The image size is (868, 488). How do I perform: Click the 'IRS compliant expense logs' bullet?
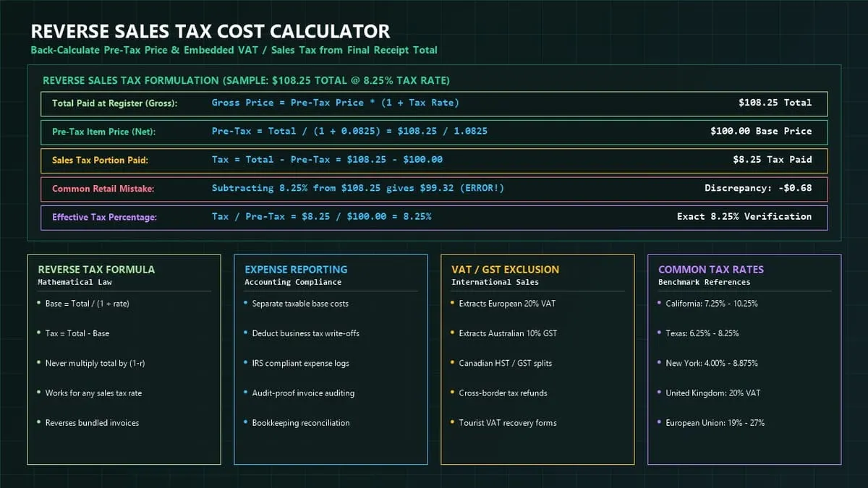click(x=300, y=363)
